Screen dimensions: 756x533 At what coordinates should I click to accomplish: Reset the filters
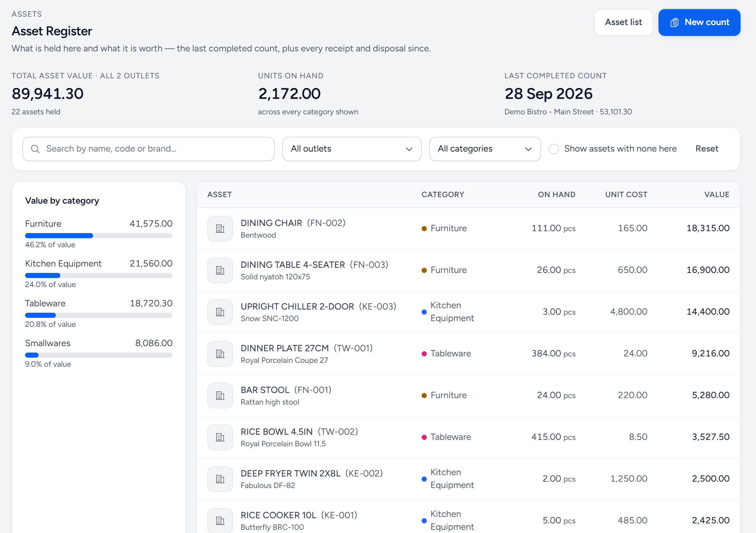(707, 149)
